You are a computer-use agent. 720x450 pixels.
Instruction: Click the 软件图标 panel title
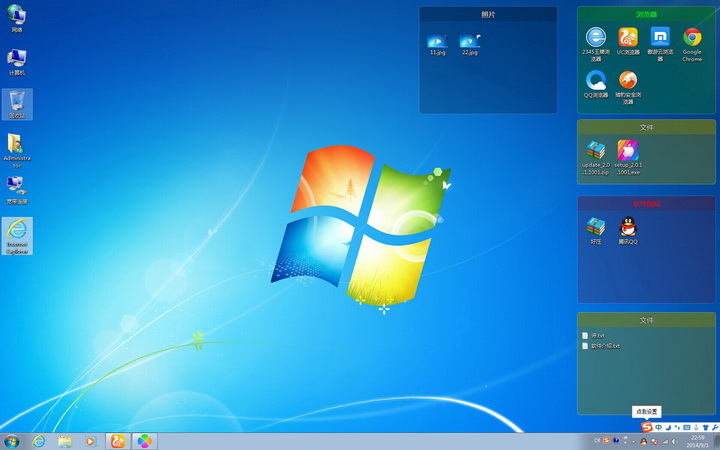646,203
